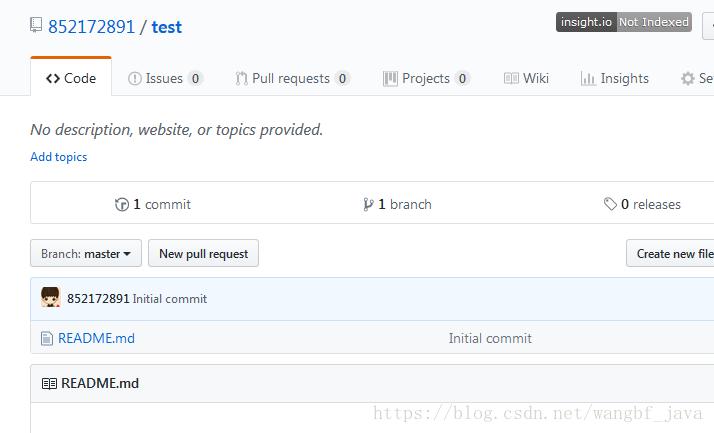View the Insights tab

click(x=615, y=79)
